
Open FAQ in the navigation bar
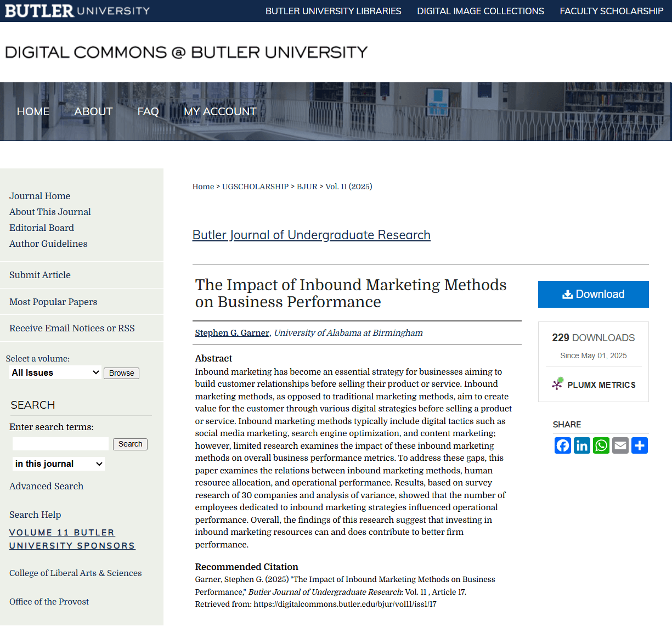148,111
